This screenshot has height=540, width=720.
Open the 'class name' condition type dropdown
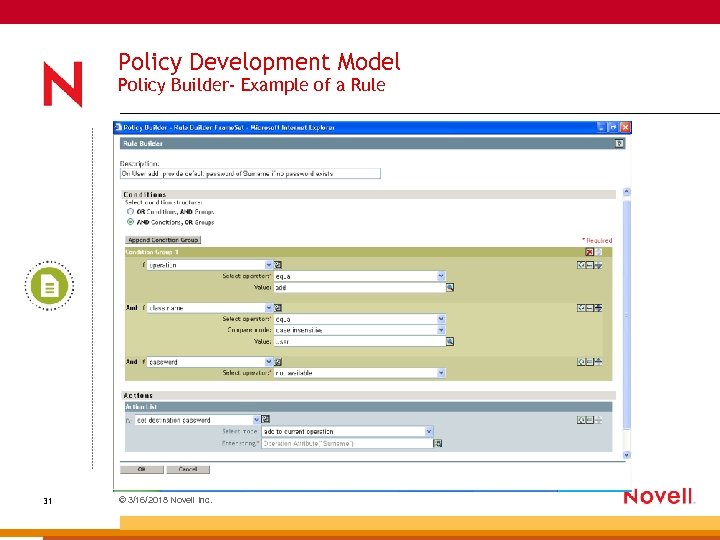(269, 308)
